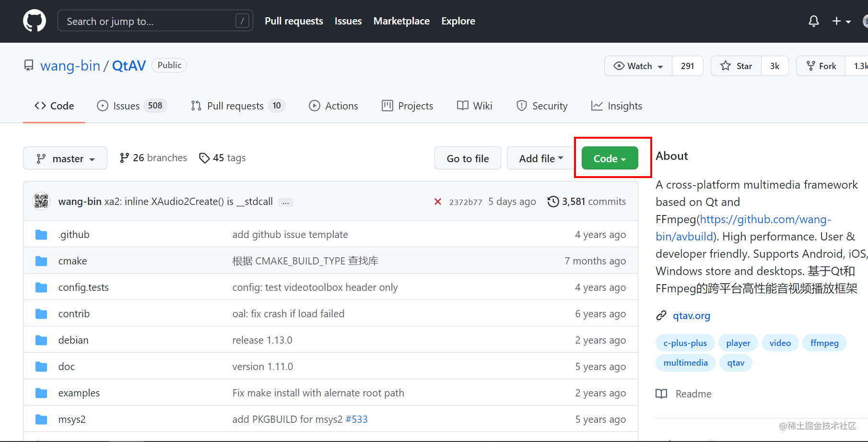The width and height of the screenshot is (868, 442).
Task: Open the #533 pull request link
Action: point(356,419)
